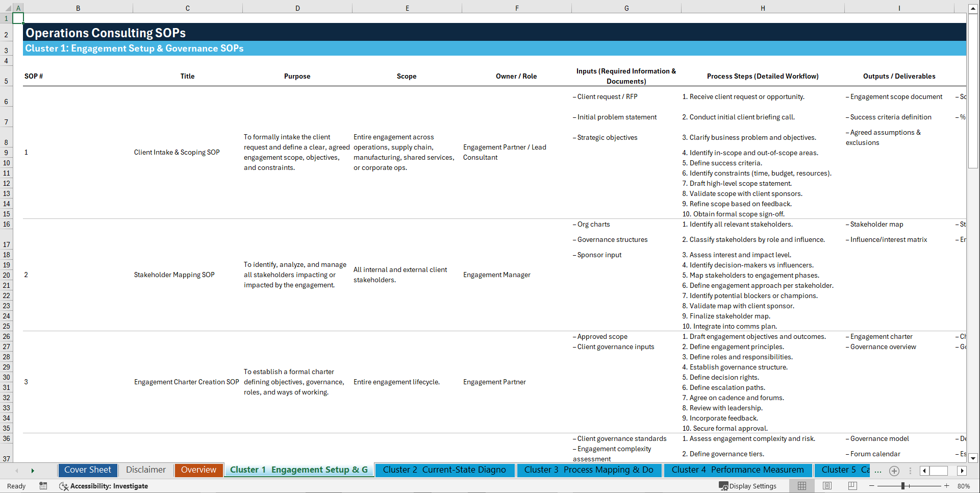This screenshot has height=493, width=980.
Task: Switch to Normal view in status bar
Action: pyautogui.click(x=801, y=486)
